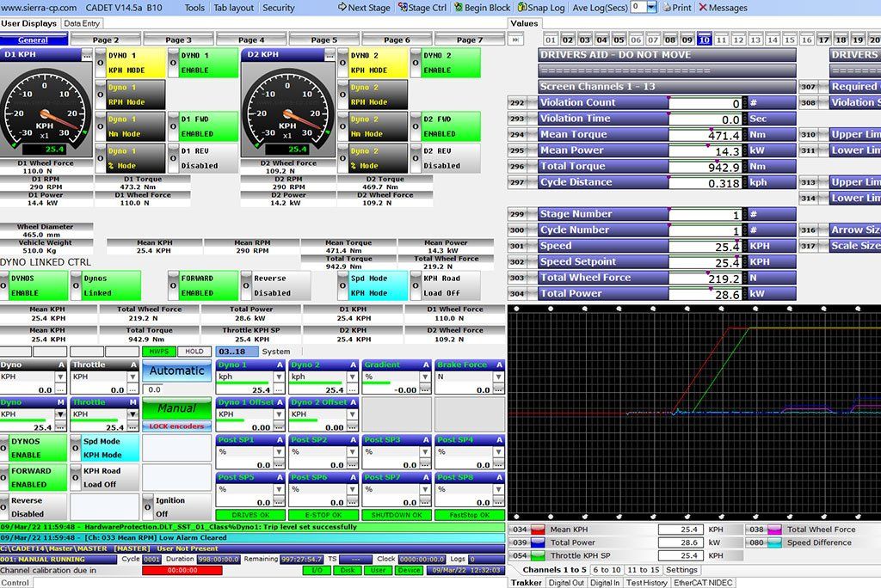Open the ellipsis button in Gradient panel

coord(425,389)
